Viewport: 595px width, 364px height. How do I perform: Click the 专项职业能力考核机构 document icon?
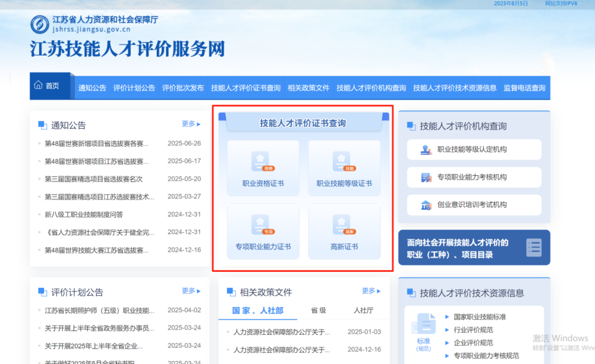point(426,178)
